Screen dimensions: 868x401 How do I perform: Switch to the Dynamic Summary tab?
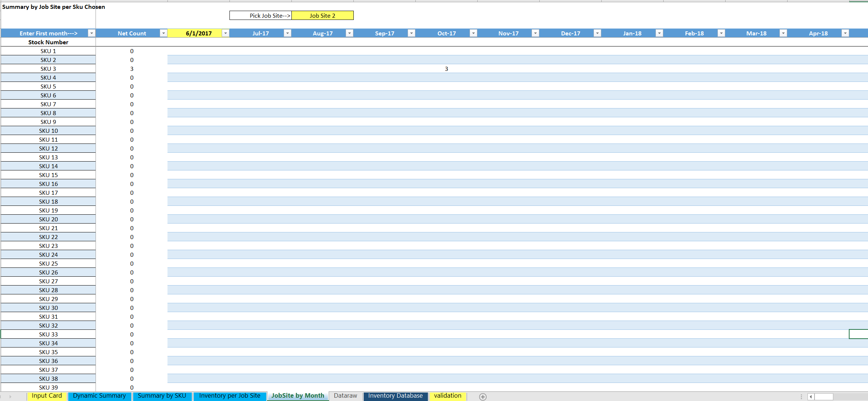click(99, 395)
